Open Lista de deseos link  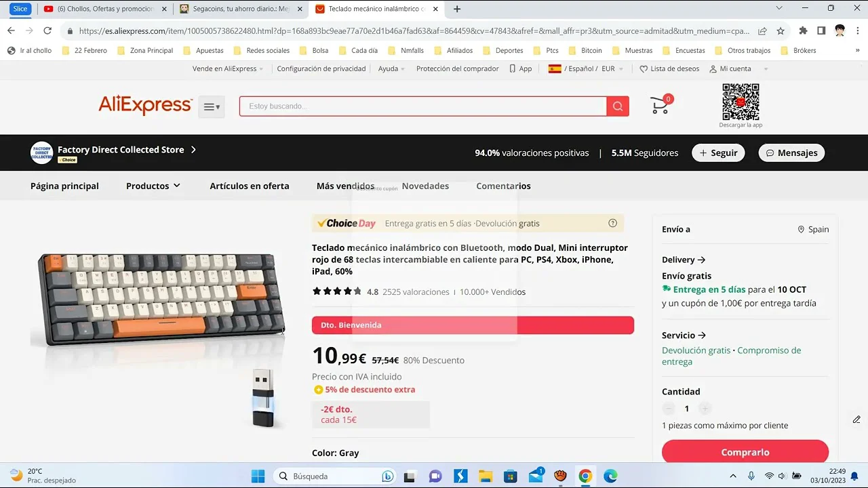click(x=669, y=68)
